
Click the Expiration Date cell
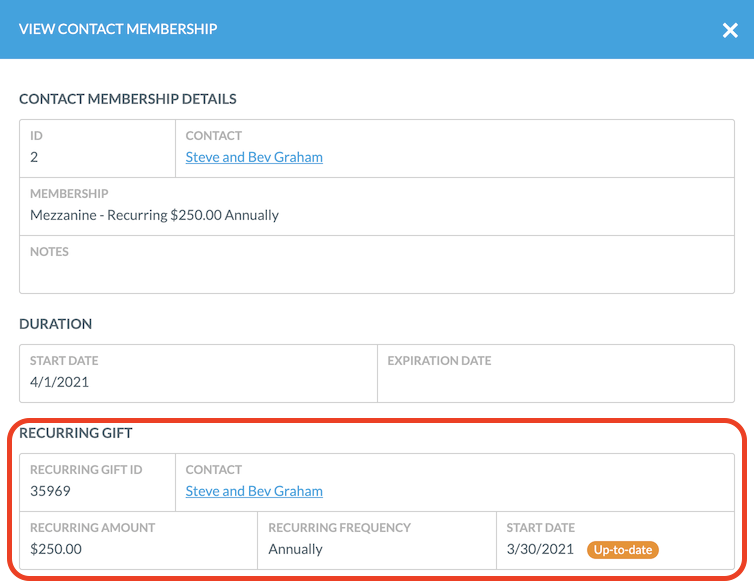tap(556, 373)
